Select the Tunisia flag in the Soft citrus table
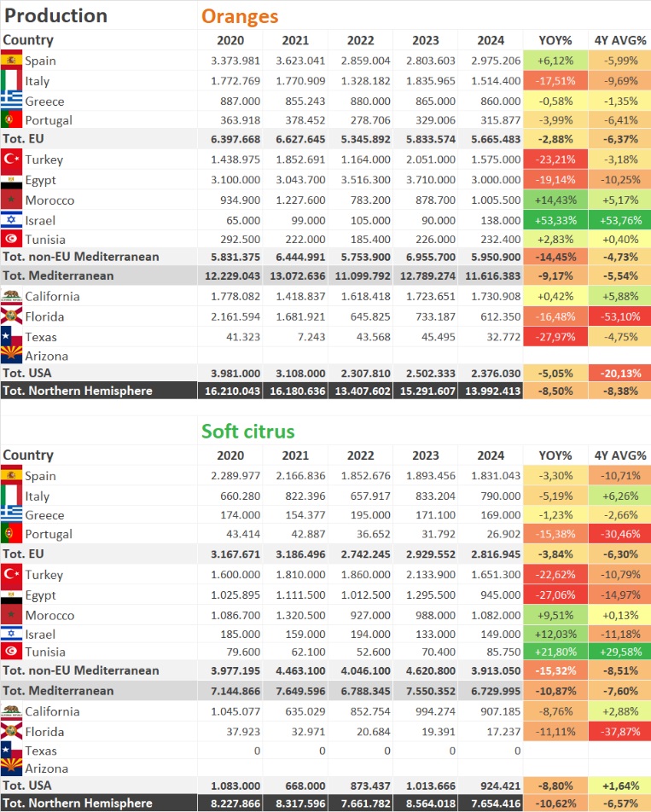This screenshot has width=651, height=812. coord(11,652)
